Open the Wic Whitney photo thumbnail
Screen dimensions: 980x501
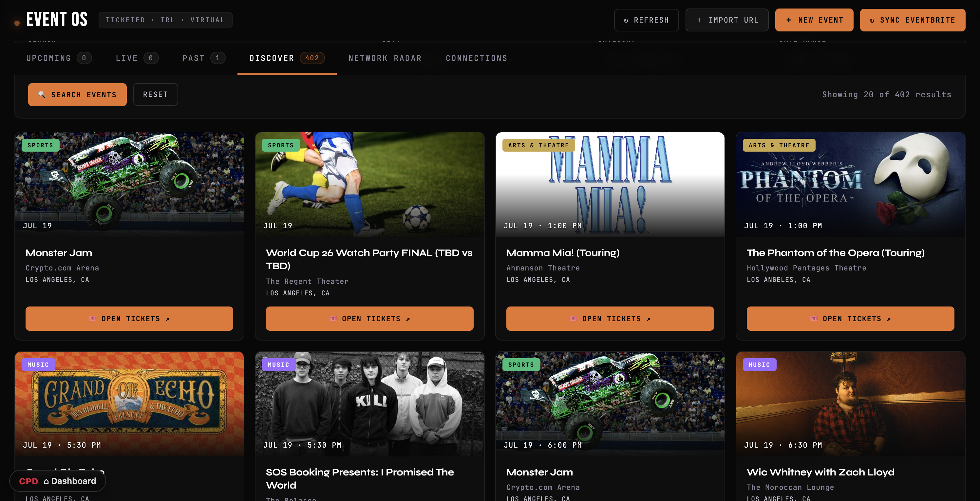pyautogui.click(x=851, y=404)
